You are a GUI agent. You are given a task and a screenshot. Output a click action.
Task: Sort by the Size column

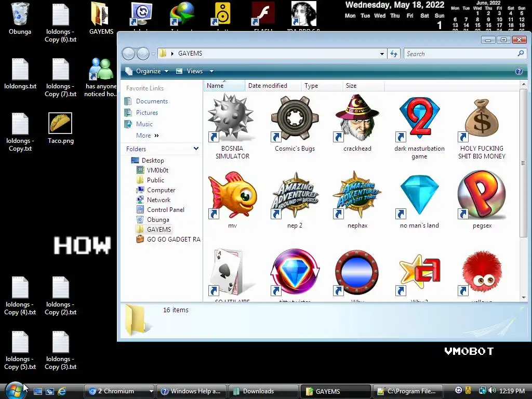click(363, 86)
